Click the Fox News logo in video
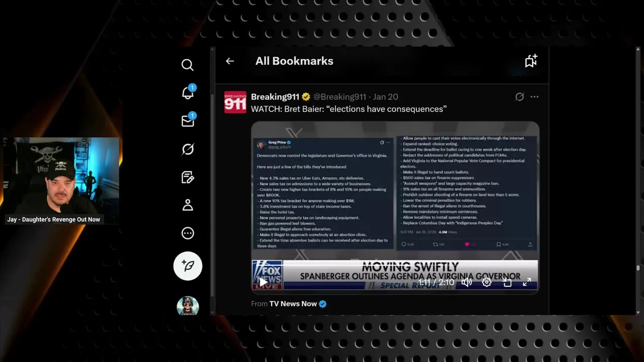Screen dimensions: 644x362 coord(267,275)
